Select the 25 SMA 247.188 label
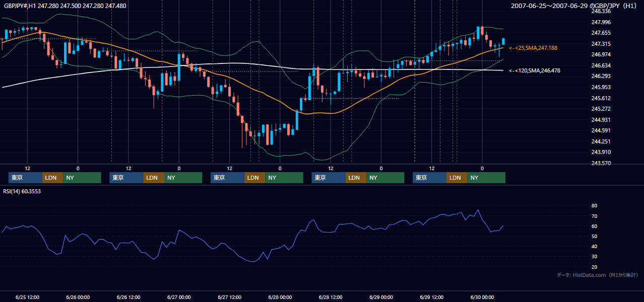 tap(533, 48)
